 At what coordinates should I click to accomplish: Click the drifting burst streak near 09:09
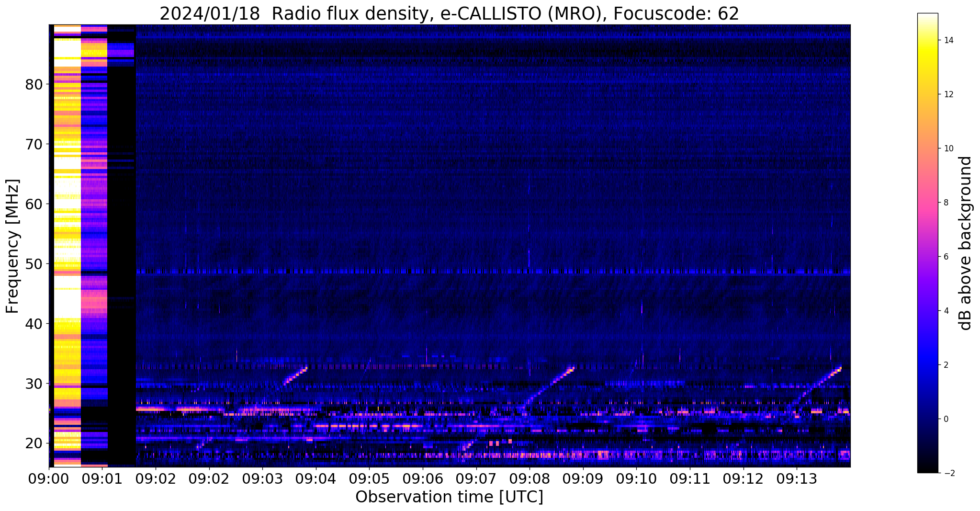coord(549,387)
